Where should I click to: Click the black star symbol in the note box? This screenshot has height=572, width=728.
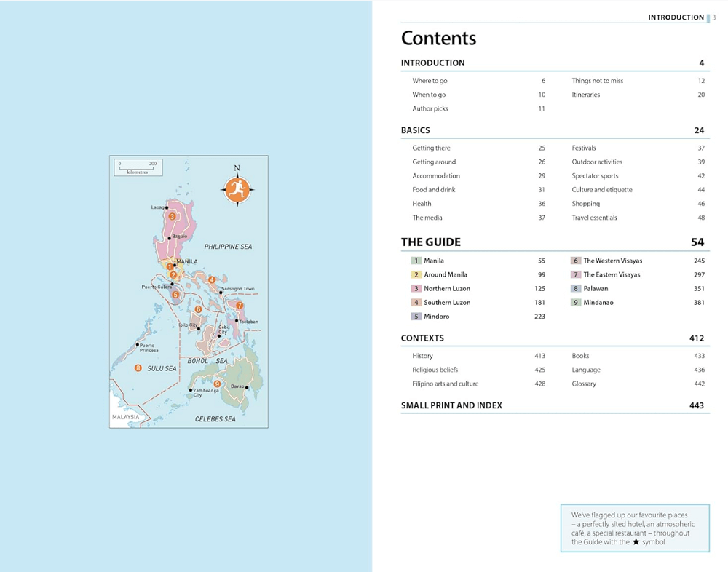(636, 542)
